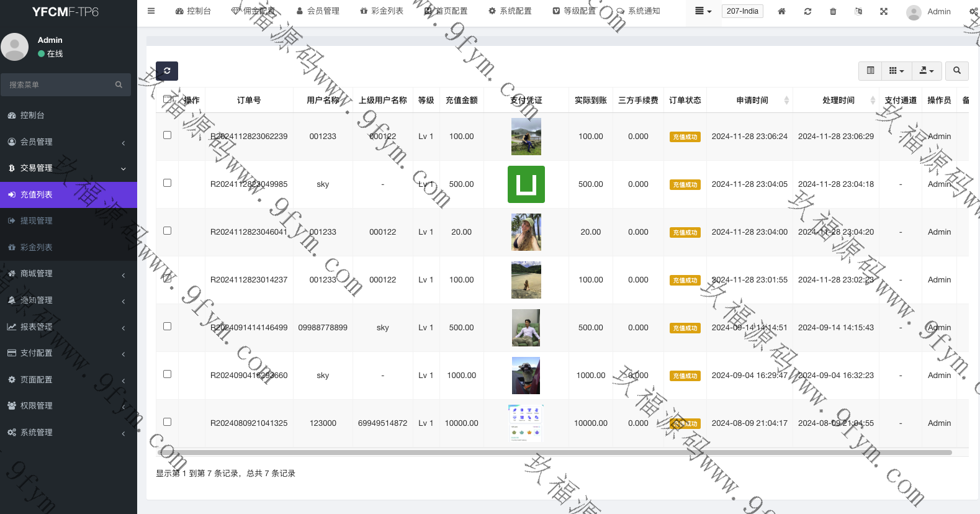Tick the checkbox for order R2024112823062239
Image resolution: width=980 pixels, height=514 pixels.
[167, 135]
